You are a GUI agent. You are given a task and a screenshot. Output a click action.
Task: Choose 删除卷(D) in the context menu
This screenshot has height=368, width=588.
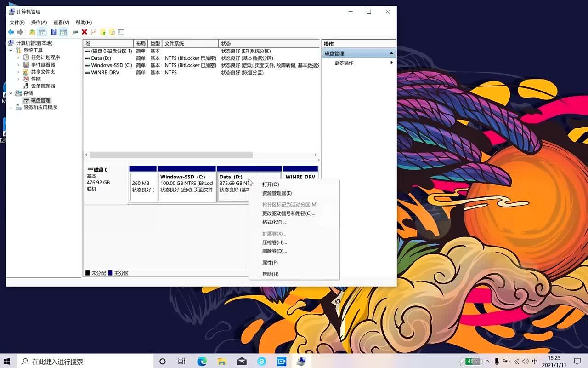coord(294,251)
